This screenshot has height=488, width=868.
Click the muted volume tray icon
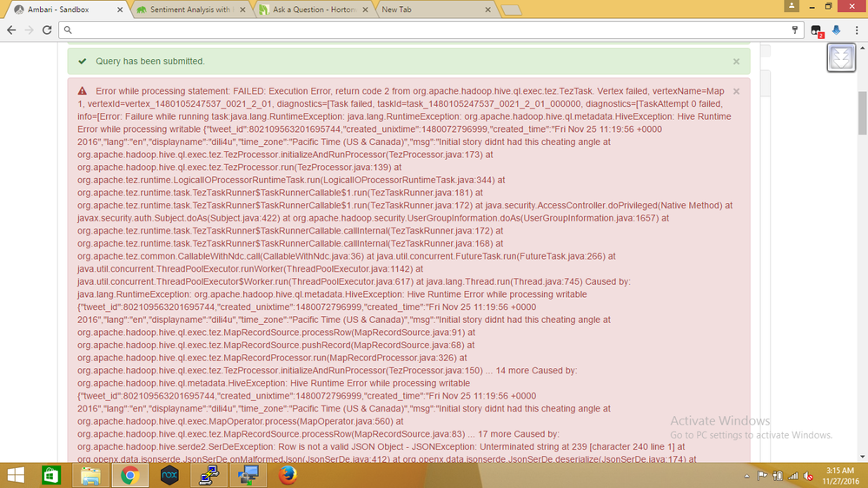point(809,476)
